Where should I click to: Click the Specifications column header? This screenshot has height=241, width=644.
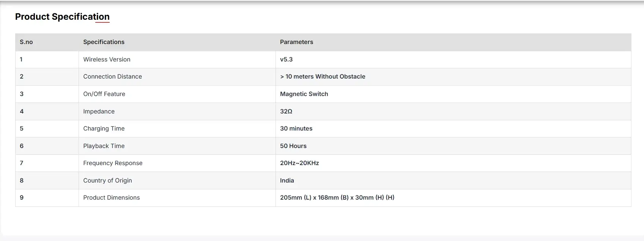pos(104,42)
